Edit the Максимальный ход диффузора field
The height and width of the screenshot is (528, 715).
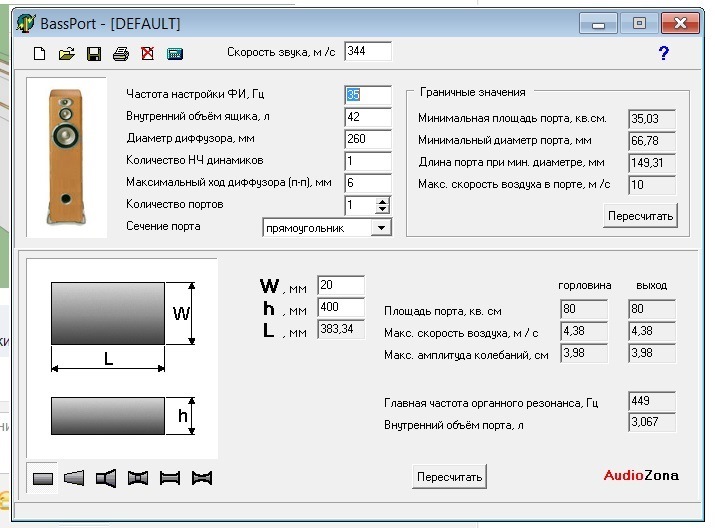[x=368, y=183]
